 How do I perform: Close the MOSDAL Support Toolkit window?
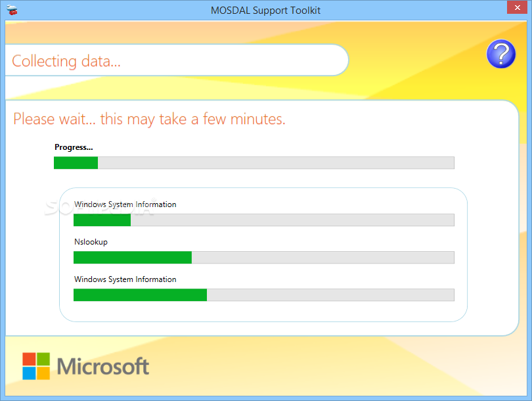(517, 7)
